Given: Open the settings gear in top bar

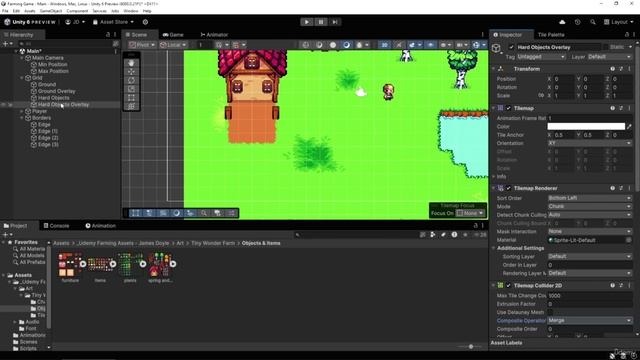Looking at the screenshot, I should 145,22.
